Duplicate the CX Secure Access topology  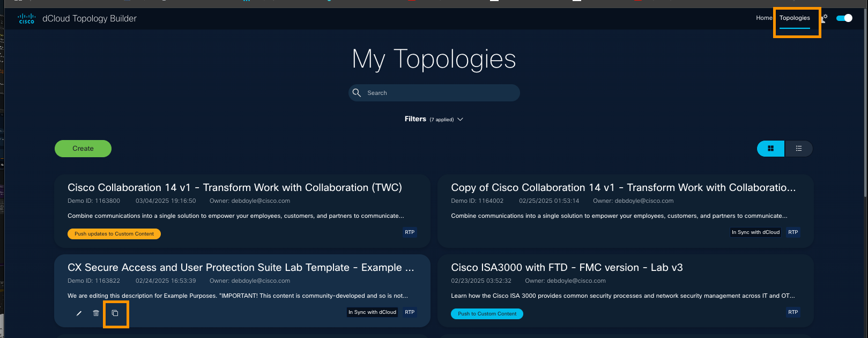115,313
